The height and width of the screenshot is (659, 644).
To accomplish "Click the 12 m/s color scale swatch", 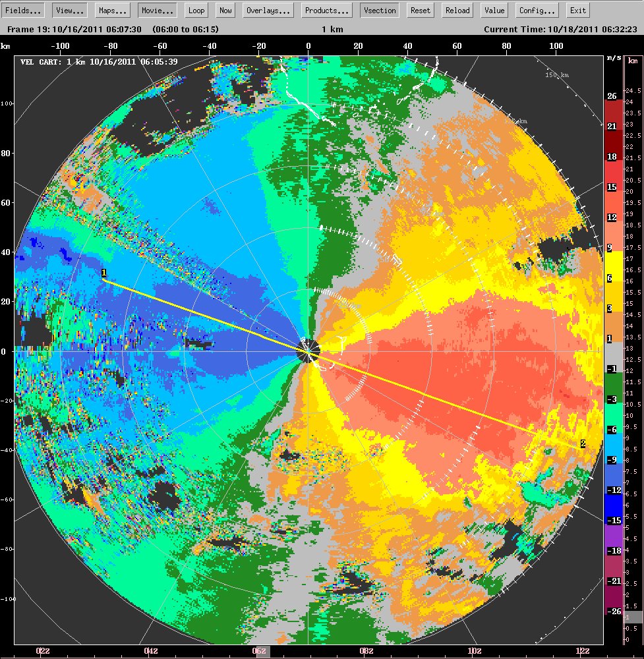I will pos(612,217).
